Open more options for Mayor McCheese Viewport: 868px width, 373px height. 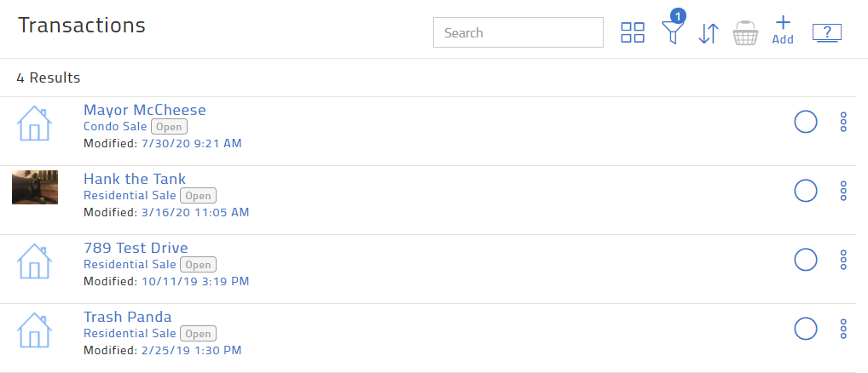point(843,122)
